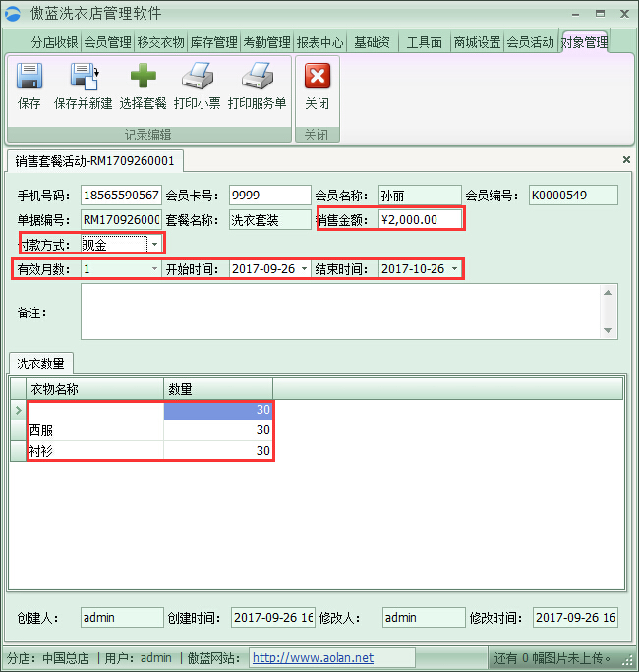Click the 会员卡号 field showing 9999
This screenshot has height=672, width=639.
pyautogui.click(x=269, y=196)
